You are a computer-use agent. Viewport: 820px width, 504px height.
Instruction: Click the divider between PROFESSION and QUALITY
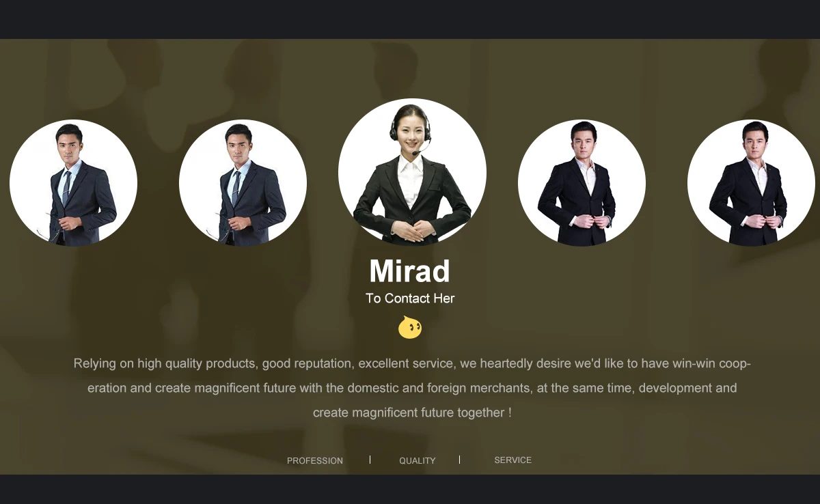coord(370,460)
